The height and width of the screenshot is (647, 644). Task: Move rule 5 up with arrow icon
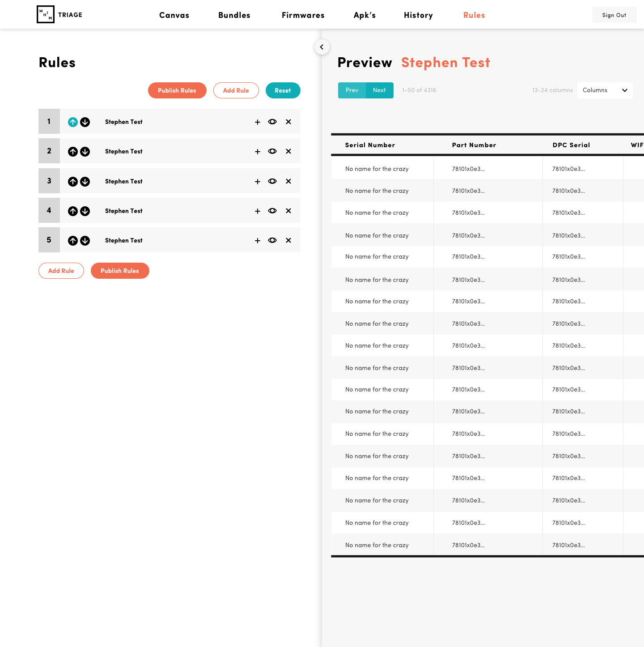coord(73,241)
